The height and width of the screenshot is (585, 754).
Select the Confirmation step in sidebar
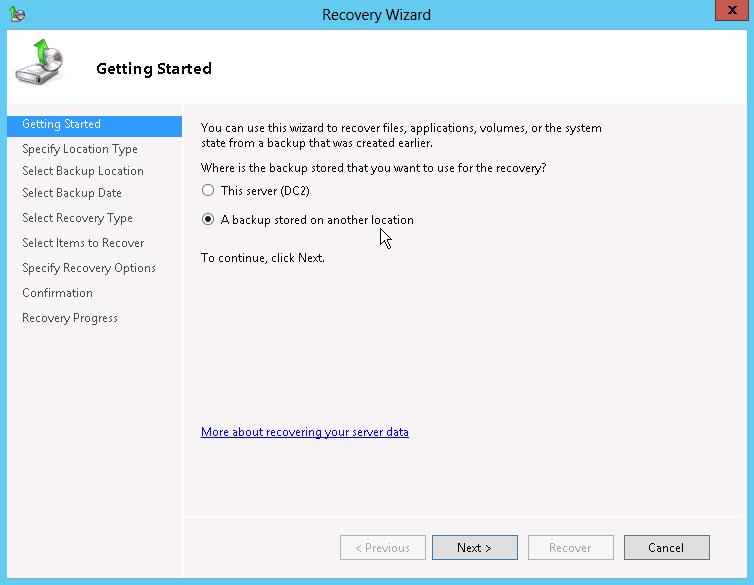coord(57,293)
